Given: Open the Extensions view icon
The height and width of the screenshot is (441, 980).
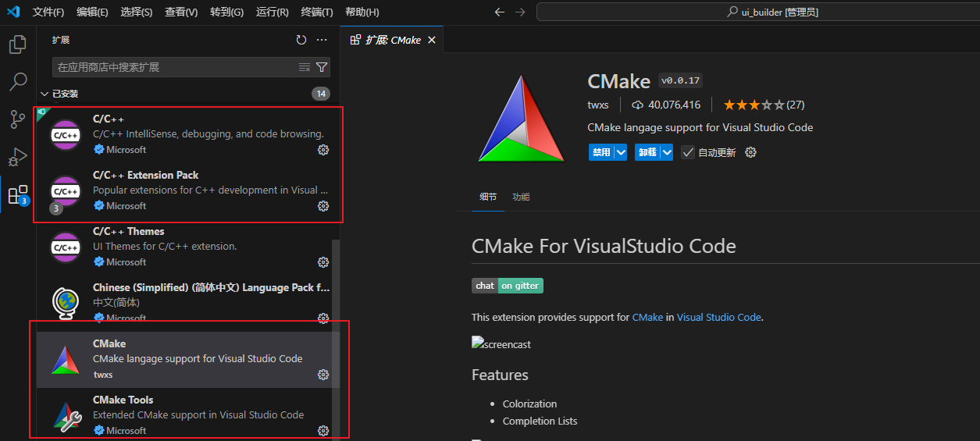Looking at the screenshot, I should (17, 194).
